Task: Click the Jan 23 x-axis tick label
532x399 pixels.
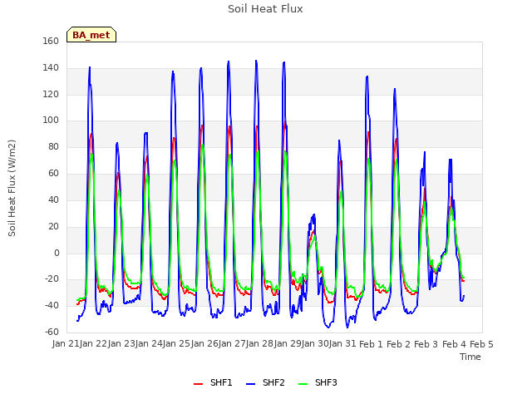Action: point(121,344)
